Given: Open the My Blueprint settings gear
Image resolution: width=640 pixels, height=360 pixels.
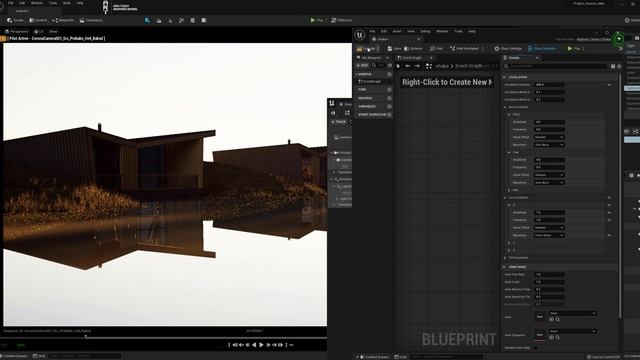Looking at the screenshot, I should [390, 65].
